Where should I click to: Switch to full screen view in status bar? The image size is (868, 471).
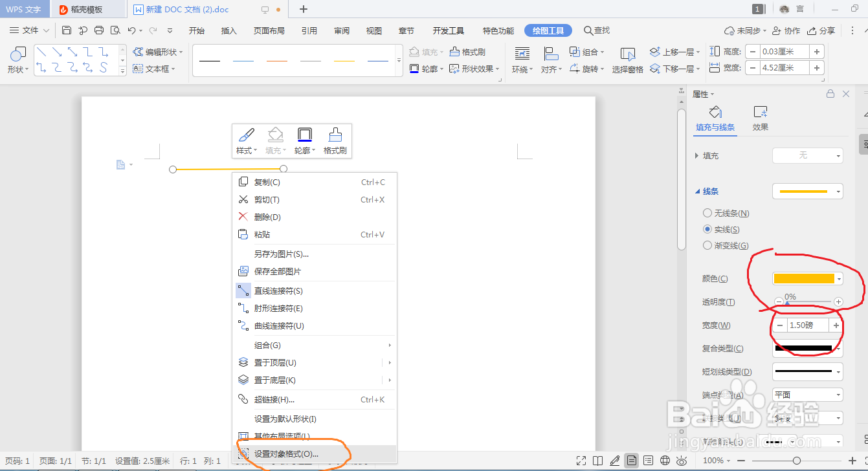click(581, 461)
